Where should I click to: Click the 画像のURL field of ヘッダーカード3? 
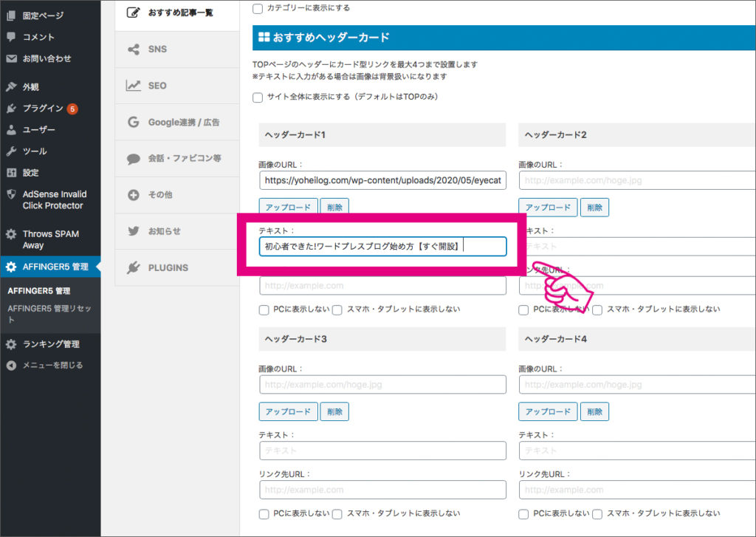[x=382, y=384]
